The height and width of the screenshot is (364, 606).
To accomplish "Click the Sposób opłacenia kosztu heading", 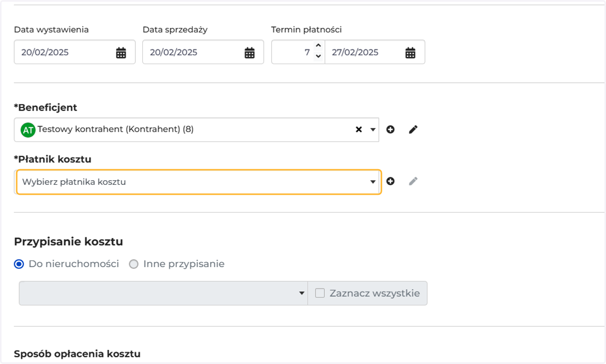I will 77,354.
